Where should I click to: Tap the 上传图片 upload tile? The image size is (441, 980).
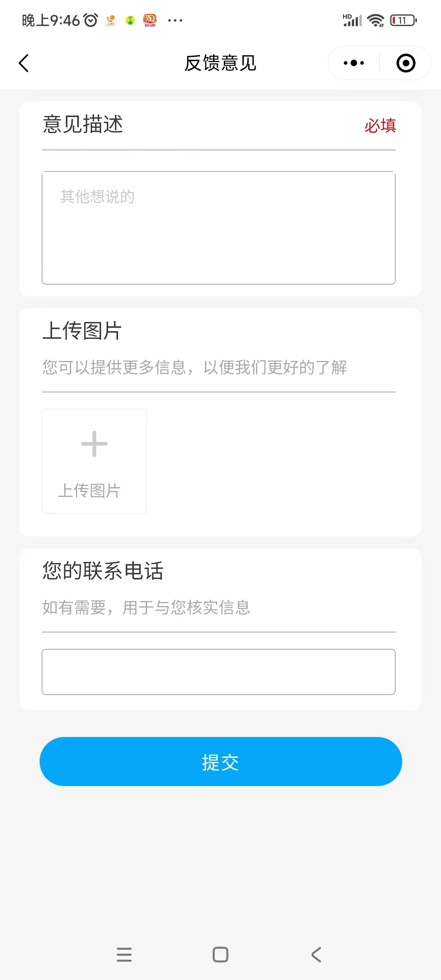pyautogui.click(x=94, y=461)
